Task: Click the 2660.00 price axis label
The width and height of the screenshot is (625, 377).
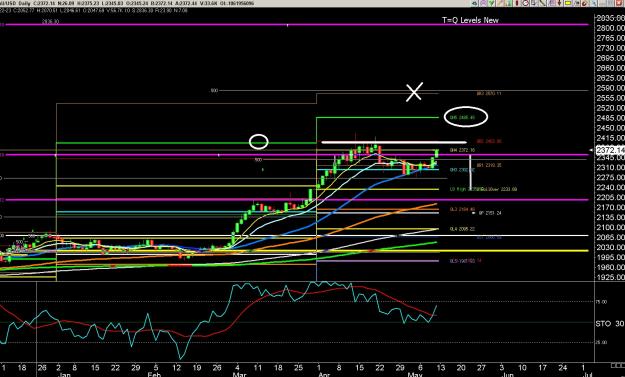Action: coord(611,68)
